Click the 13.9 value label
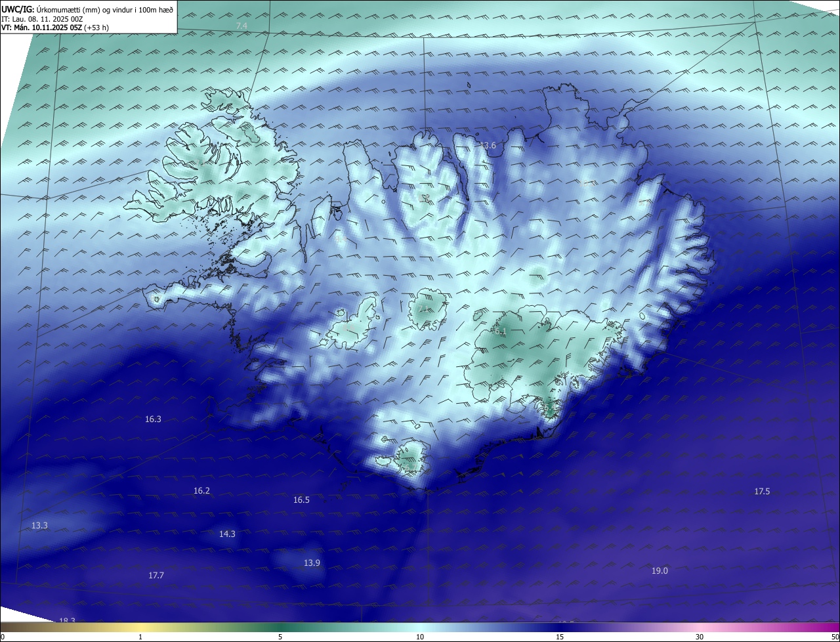840x642 pixels. point(312,563)
